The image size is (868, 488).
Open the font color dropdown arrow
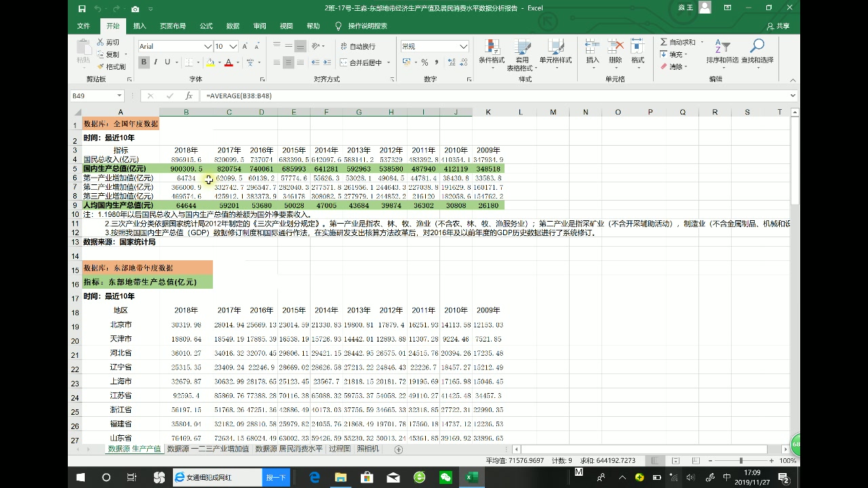(x=237, y=62)
